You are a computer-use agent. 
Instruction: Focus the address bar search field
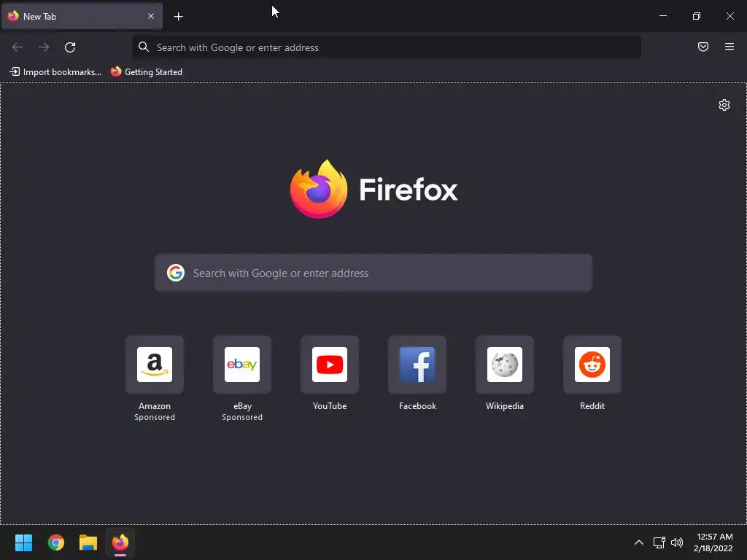tap(387, 47)
